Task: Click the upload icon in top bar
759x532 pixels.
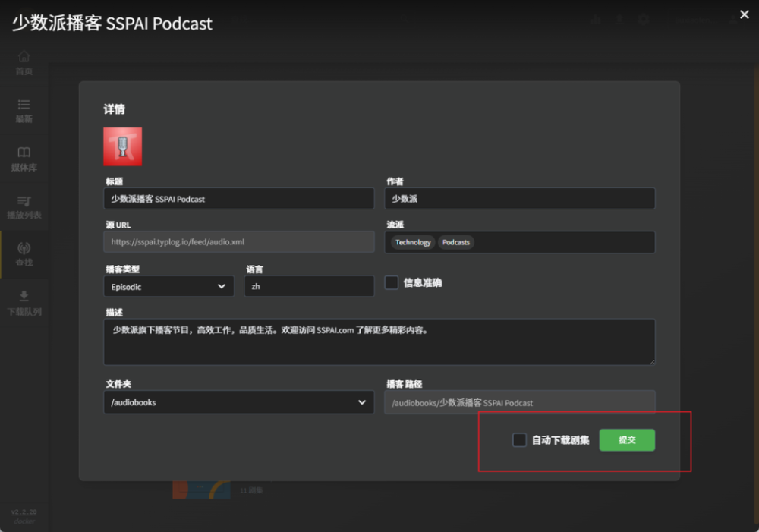Action: 619,20
